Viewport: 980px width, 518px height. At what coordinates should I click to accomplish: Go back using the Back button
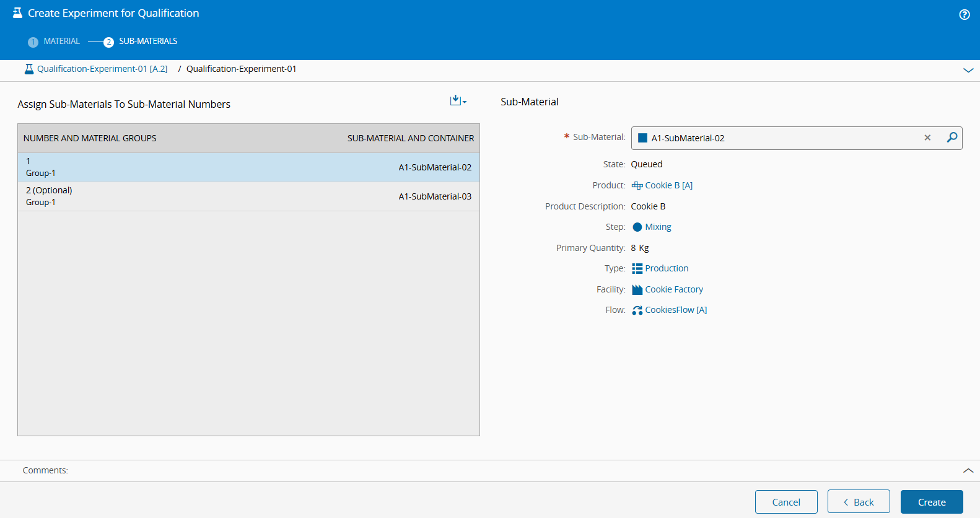[858, 502]
